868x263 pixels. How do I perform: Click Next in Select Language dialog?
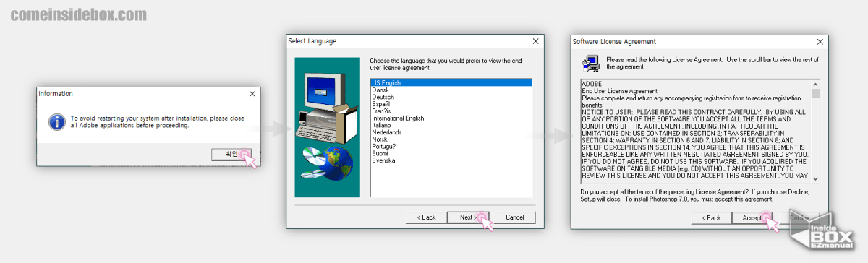point(467,217)
